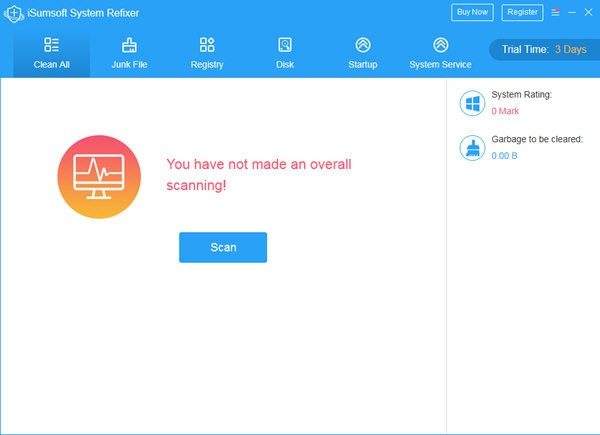Open the Startup tab label
The image size is (600, 435).
tap(363, 65)
